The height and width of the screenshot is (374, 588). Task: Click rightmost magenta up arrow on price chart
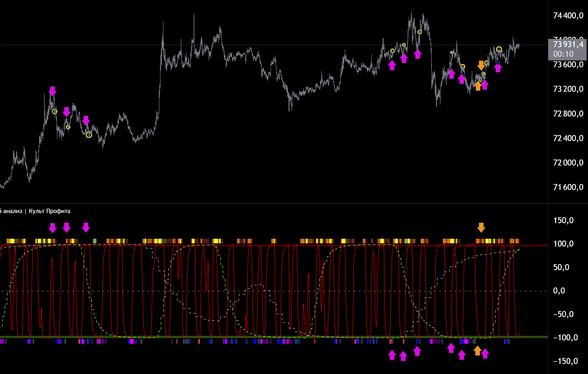(x=498, y=68)
